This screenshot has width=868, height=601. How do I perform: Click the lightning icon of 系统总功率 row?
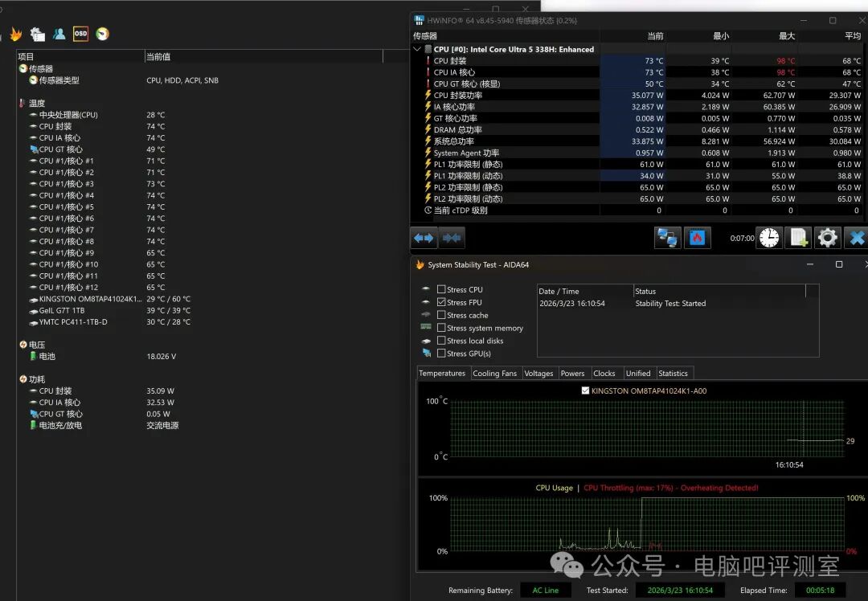click(428, 141)
